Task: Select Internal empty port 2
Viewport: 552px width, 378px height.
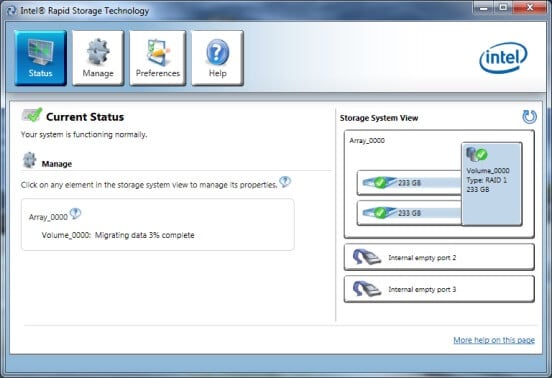Action: click(x=439, y=257)
